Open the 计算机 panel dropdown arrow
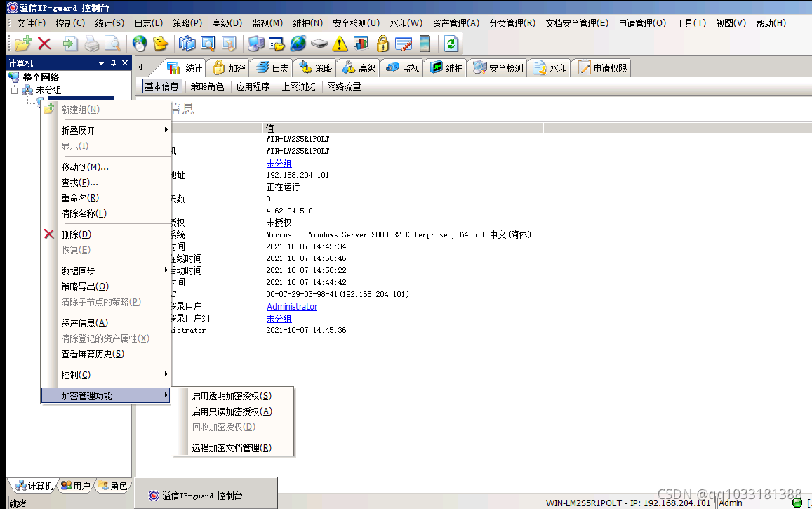Image resolution: width=812 pixels, height=509 pixels. point(102,63)
